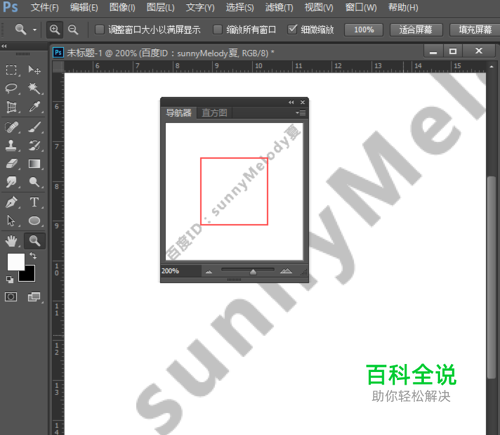The height and width of the screenshot is (435, 500).
Task: Open the Navigator panel flyout menu
Action: (301, 113)
